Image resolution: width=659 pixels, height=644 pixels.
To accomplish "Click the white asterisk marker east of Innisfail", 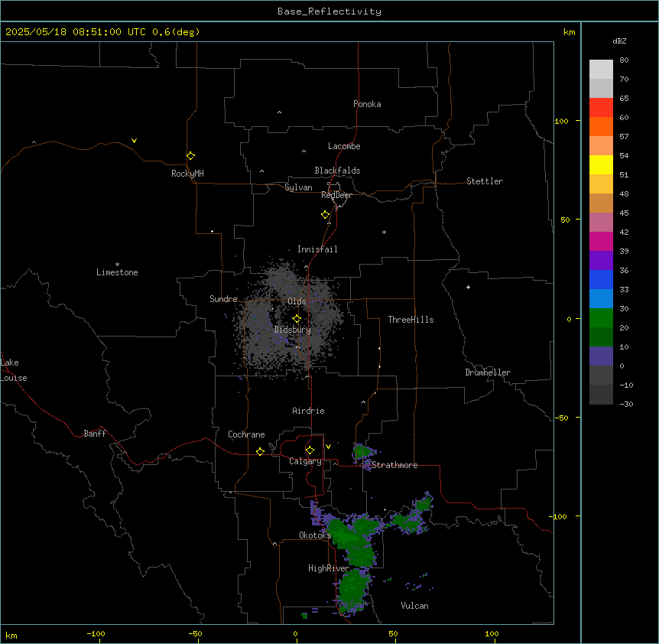I will pyautogui.click(x=384, y=232).
